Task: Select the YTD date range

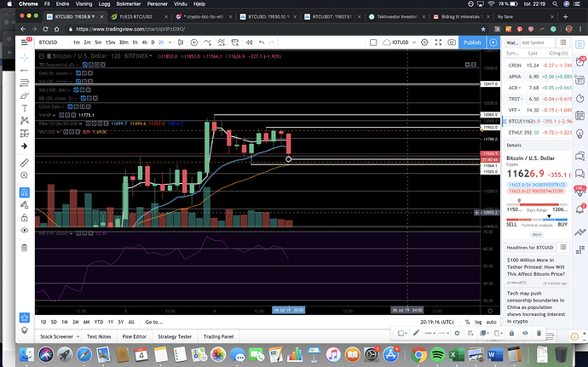Action: [x=98, y=322]
